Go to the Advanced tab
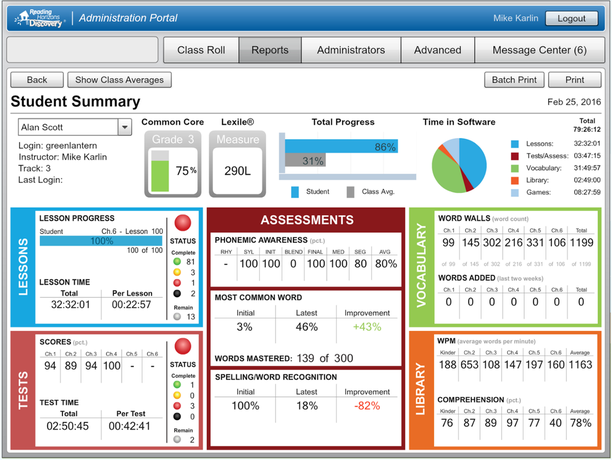612x460 pixels. [x=437, y=50]
